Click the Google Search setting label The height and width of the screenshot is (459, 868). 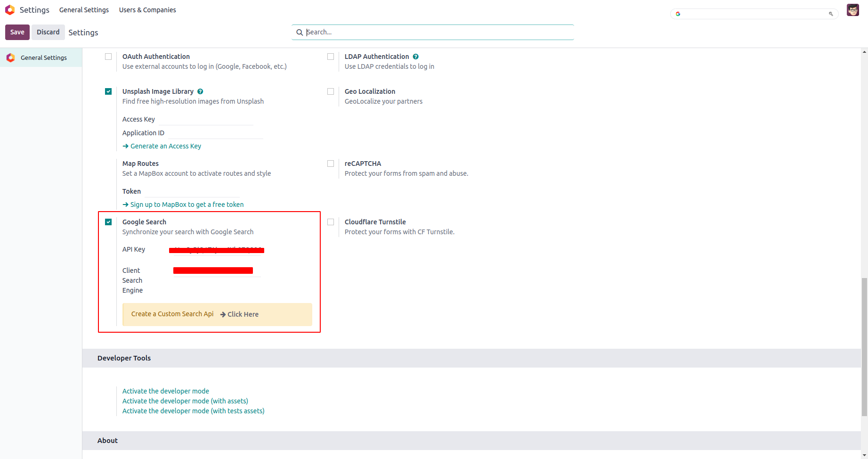(144, 222)
